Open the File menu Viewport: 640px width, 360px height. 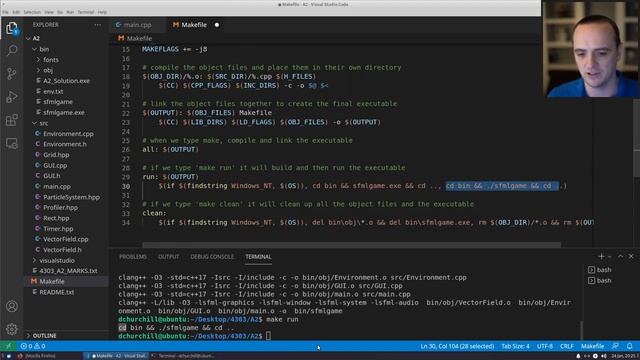(x=5, y=12)
